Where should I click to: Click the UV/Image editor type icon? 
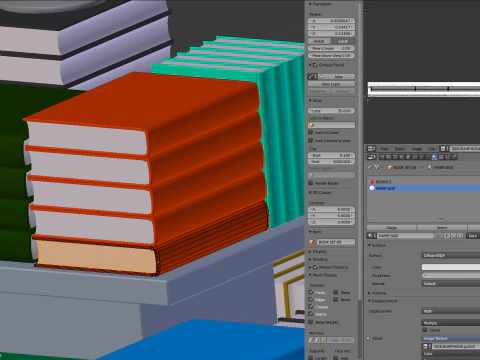tap(371, 149)
